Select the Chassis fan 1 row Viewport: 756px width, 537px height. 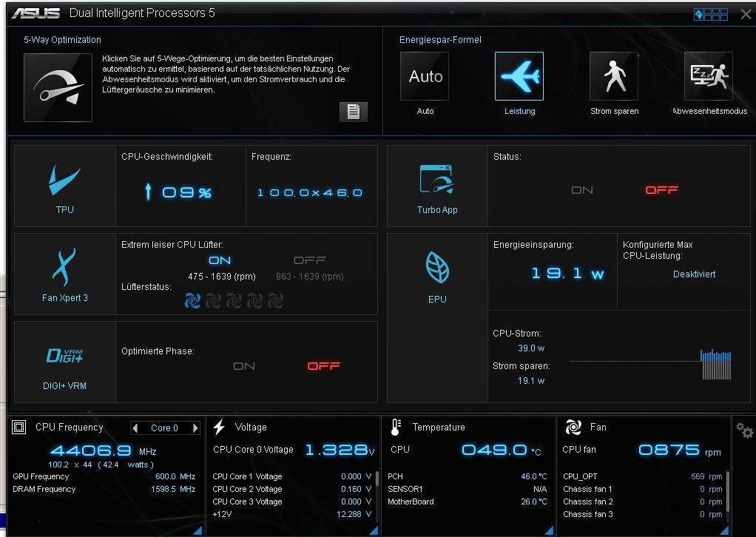[643, 489]
